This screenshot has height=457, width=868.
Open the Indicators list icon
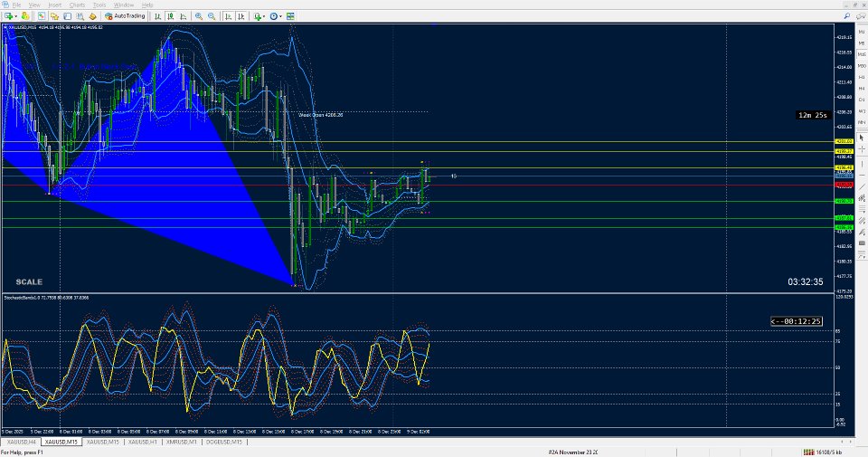click(x=258, y=16)
